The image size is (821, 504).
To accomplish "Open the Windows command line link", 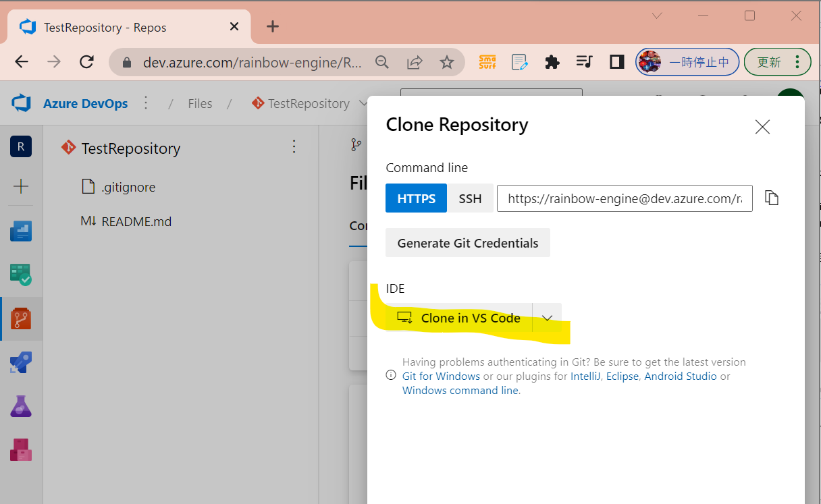I will point(461,390).
